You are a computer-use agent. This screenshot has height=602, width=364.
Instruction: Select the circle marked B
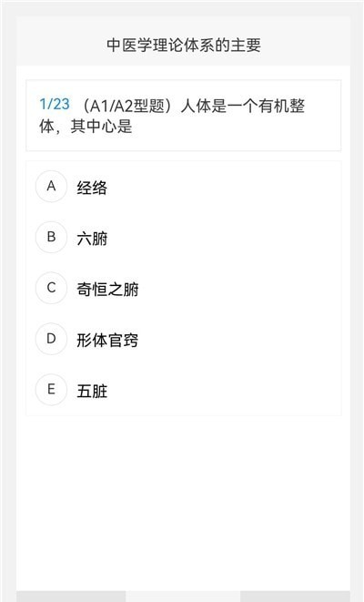(51, 237)
